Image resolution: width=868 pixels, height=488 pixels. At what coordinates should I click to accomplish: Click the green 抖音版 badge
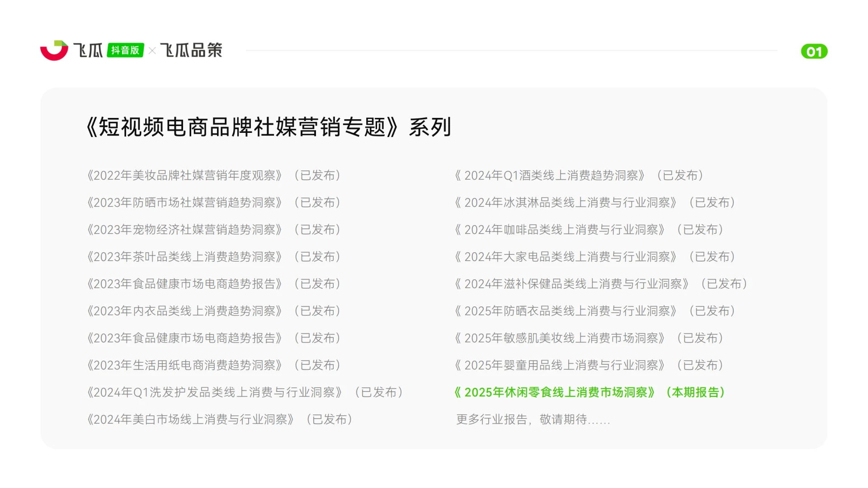[125, 50]
